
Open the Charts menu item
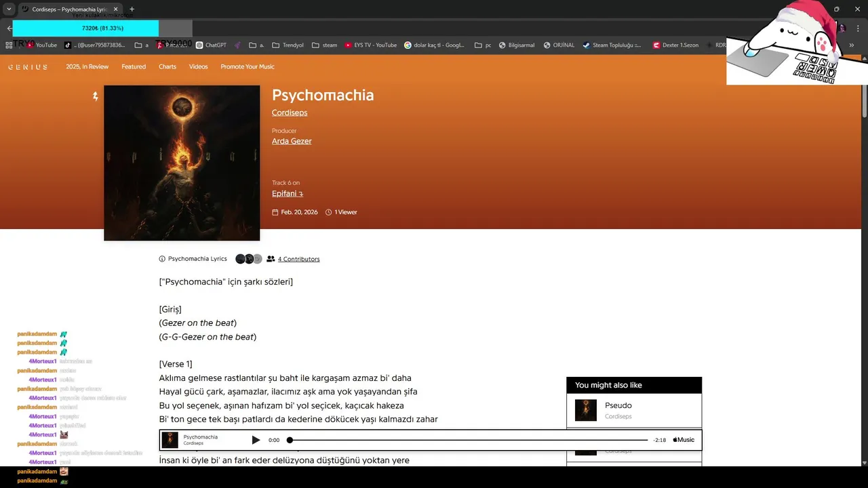167,66
